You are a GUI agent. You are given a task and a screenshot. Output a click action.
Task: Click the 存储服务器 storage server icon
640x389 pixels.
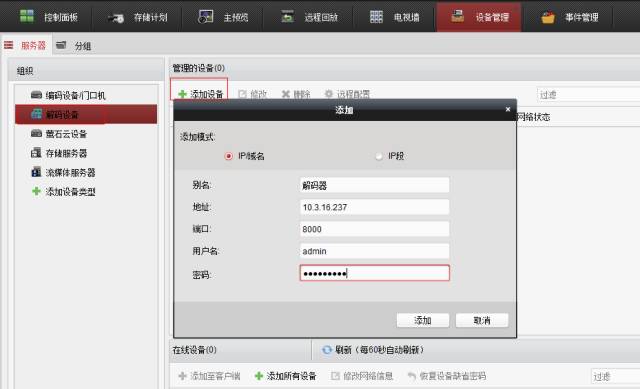tap(36, 153)
